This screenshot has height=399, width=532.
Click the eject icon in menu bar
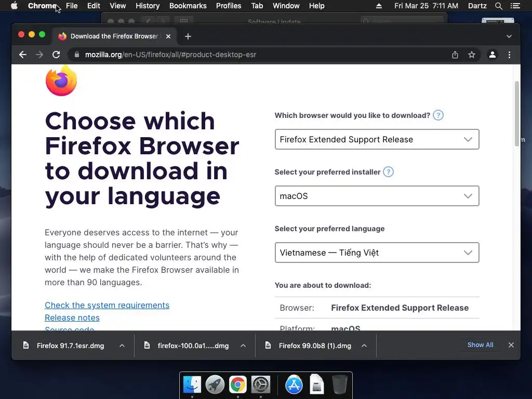[x=379, y=6]
